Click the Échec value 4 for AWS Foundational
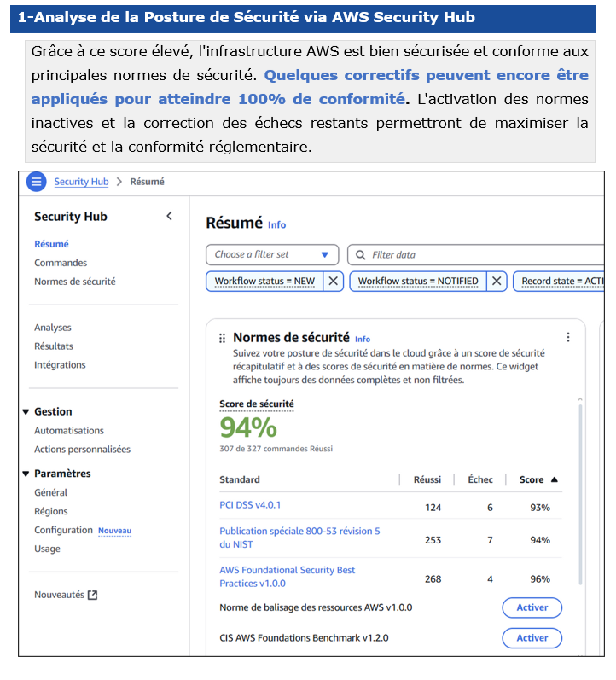 point(490,579)
